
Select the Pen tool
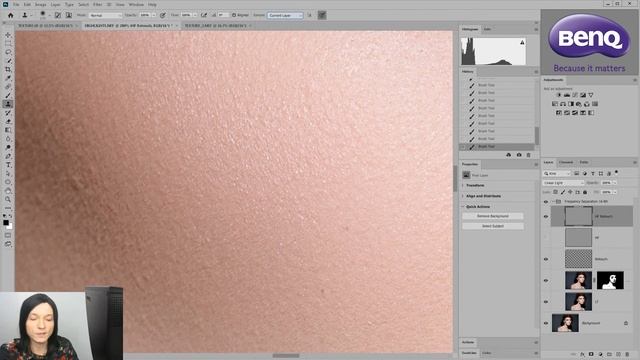(8, 156)
